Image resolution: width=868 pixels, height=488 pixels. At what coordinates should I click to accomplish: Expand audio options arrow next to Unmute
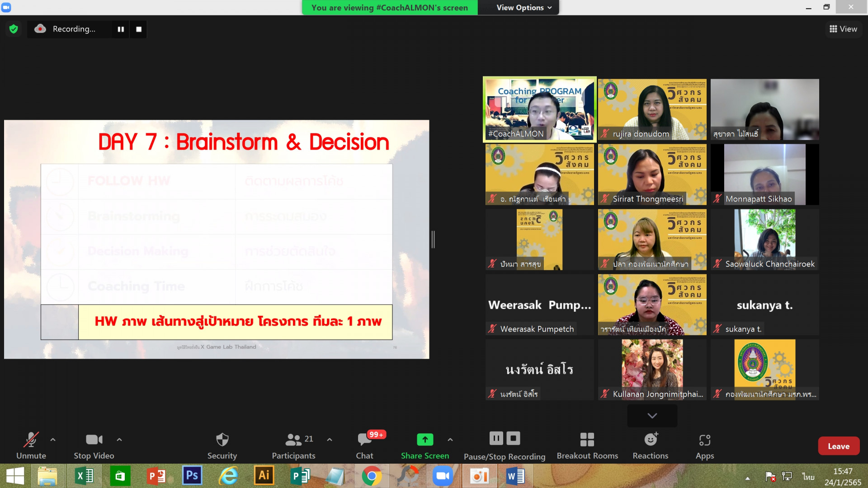53,439
